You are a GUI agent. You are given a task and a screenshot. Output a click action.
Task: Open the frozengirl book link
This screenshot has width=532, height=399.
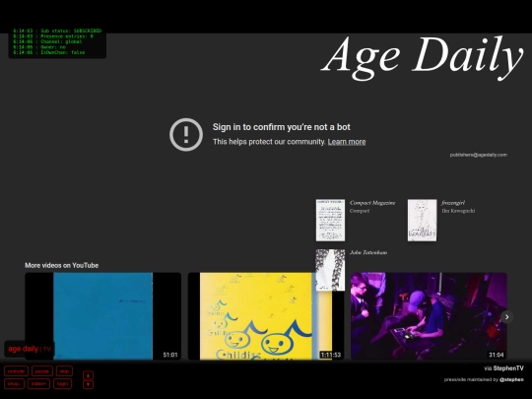click(453, 203)
